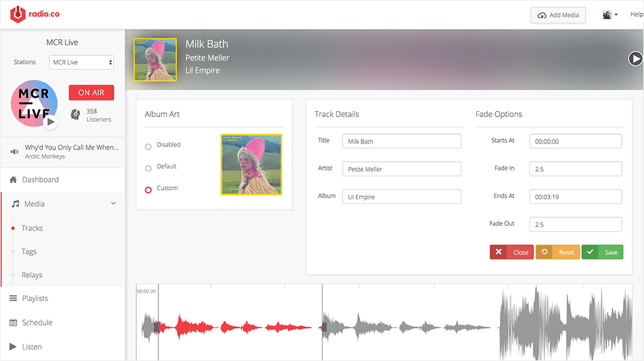The width and height of the screenshot is (644, 361).
Task: Open Tags in the Media submenu
Action: [29, 252]
